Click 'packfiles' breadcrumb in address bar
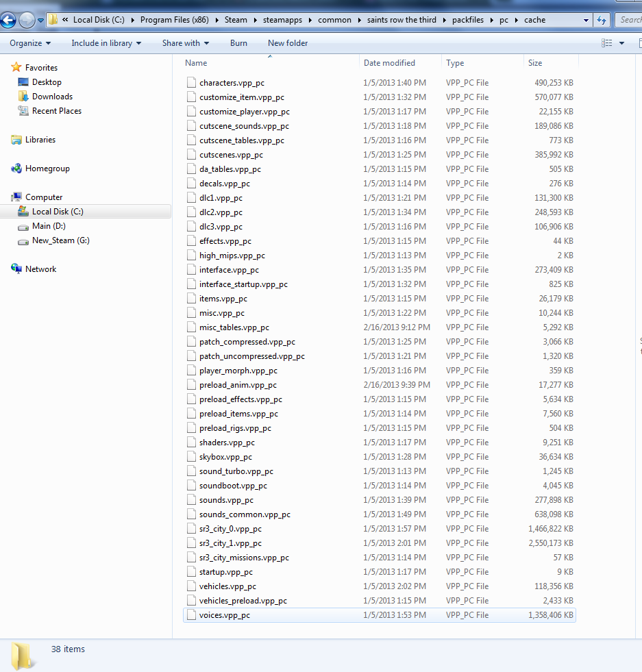 point(467,20)
